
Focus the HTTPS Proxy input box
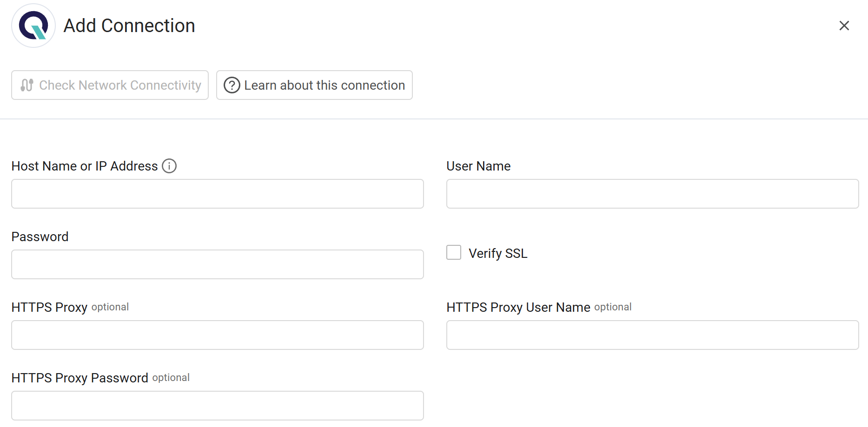218,335
